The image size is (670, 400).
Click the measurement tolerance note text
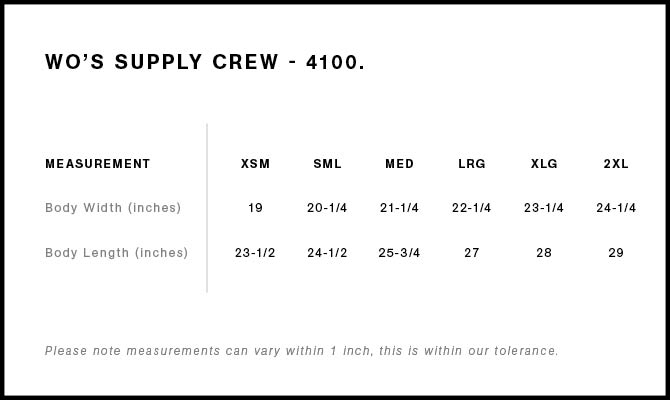(x=302, y=351)
